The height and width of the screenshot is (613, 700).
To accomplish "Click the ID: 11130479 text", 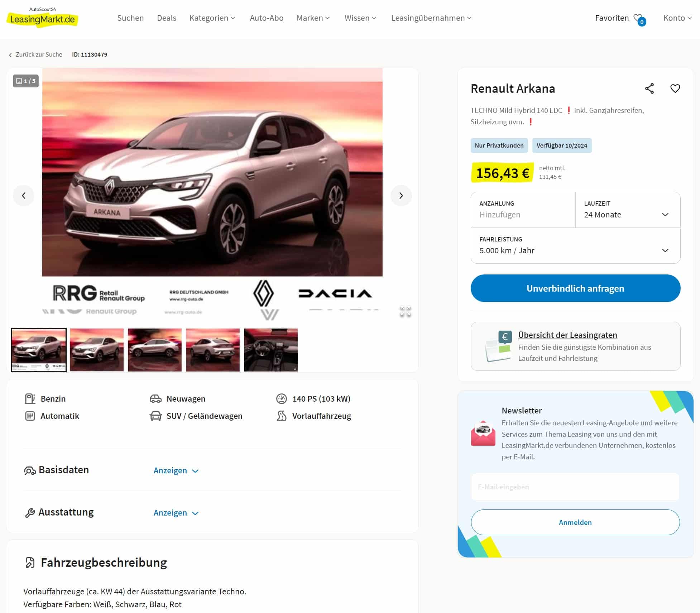I will [x=90, y=54].
